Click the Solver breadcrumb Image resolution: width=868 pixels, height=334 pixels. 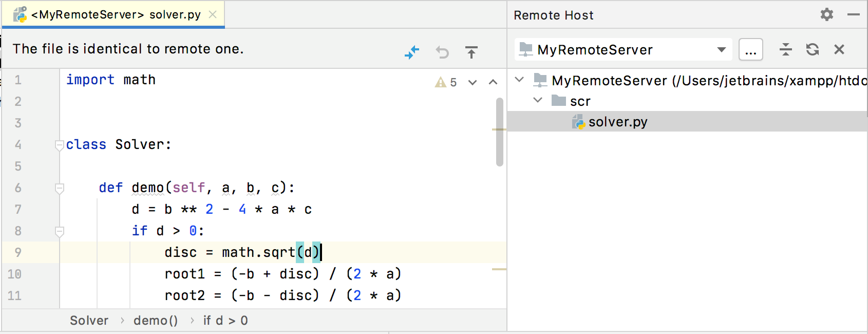[x=89, y=321]
